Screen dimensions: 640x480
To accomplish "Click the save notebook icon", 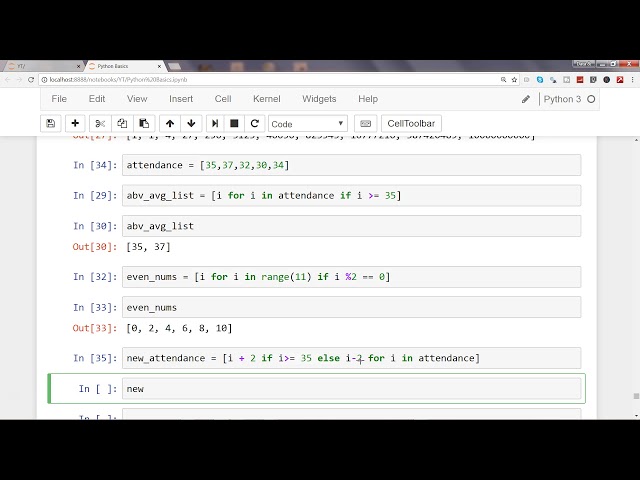I will pyautogui.click(x=51, y=123).
